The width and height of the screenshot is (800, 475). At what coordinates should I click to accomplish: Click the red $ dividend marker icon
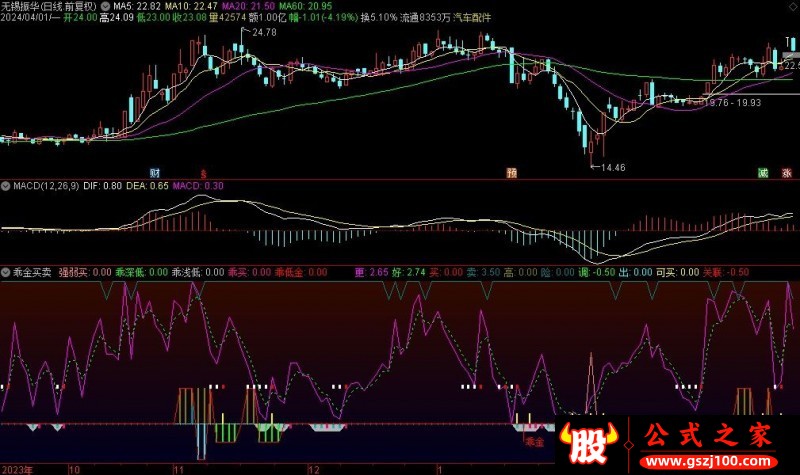point(204,172)
